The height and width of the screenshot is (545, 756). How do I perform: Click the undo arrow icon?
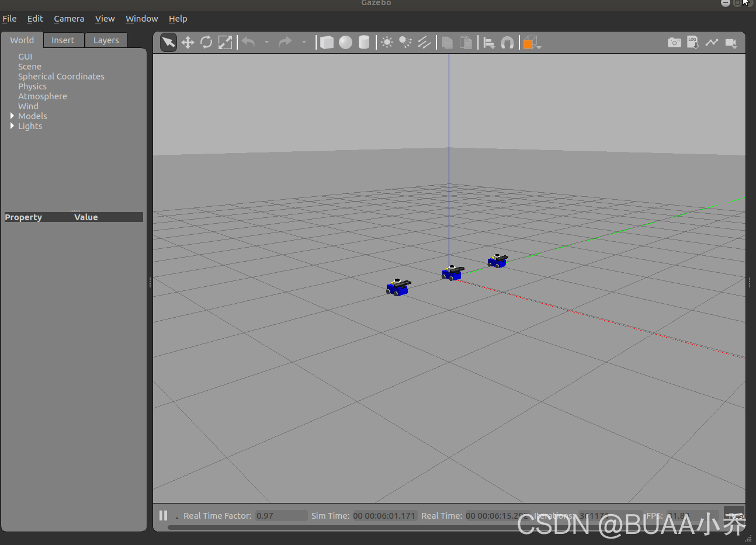click(x=249, y=42)
